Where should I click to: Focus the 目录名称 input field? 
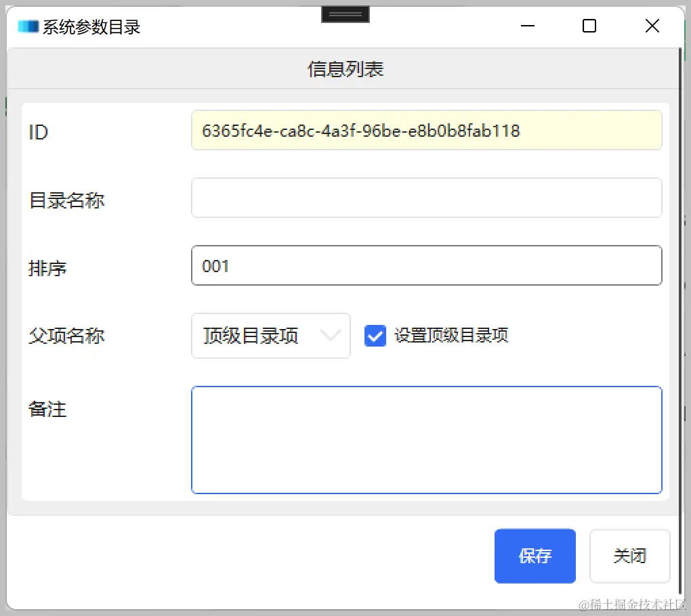pos(427,198)
